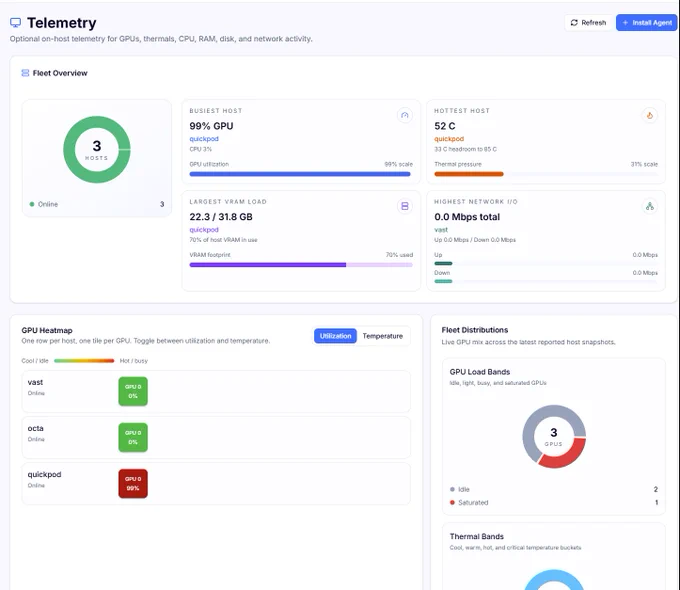
Task: Click the Largest VRAM Load memory icon
Action: point(405,206)
